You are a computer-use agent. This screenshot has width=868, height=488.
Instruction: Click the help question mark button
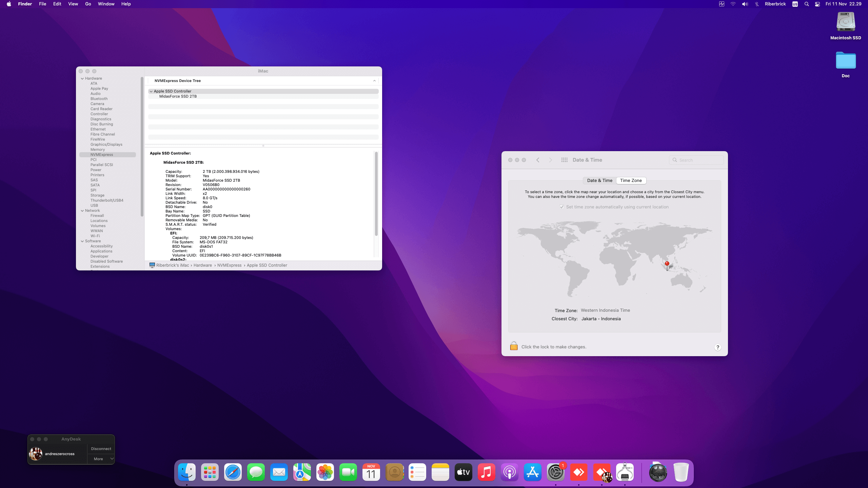[717, 347]
